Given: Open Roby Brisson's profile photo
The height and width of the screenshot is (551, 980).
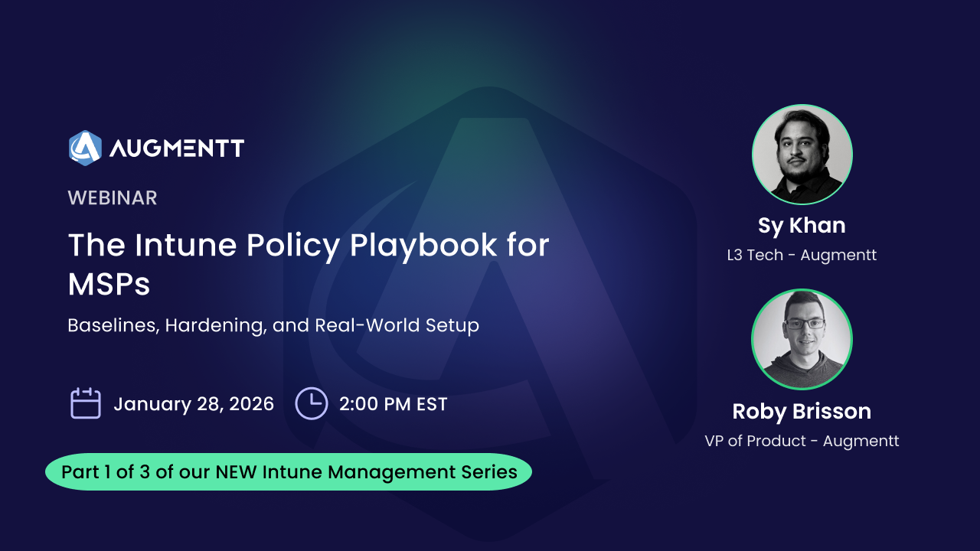Looking at the screenshot, I should pyautogui.click(x=802, y=340).
